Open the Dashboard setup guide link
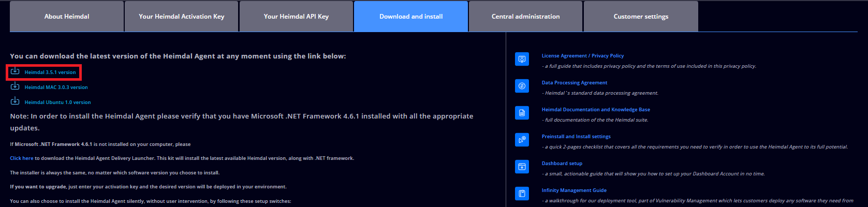Screen dimensions: 868x207 coord(562,164)
